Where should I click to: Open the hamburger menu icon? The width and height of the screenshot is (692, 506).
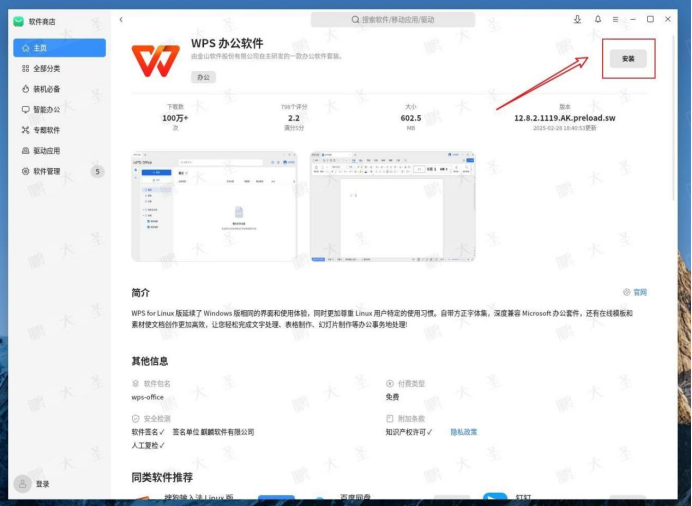tap(615, 19)
